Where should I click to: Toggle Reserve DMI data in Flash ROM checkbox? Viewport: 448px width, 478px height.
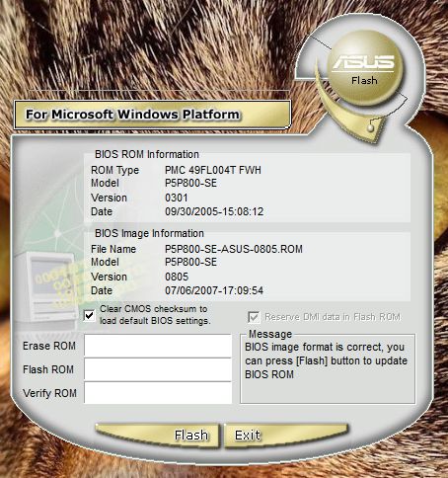254,317
